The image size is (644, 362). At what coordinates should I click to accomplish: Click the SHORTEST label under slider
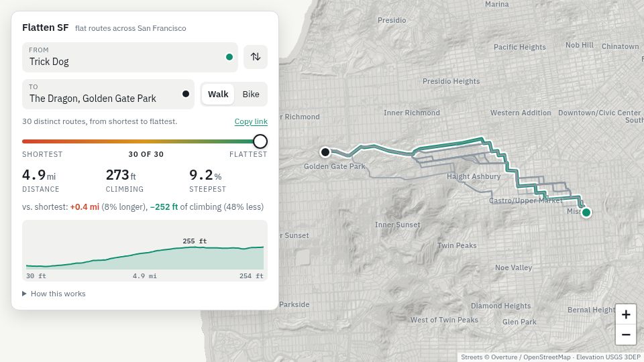(42, 154)
